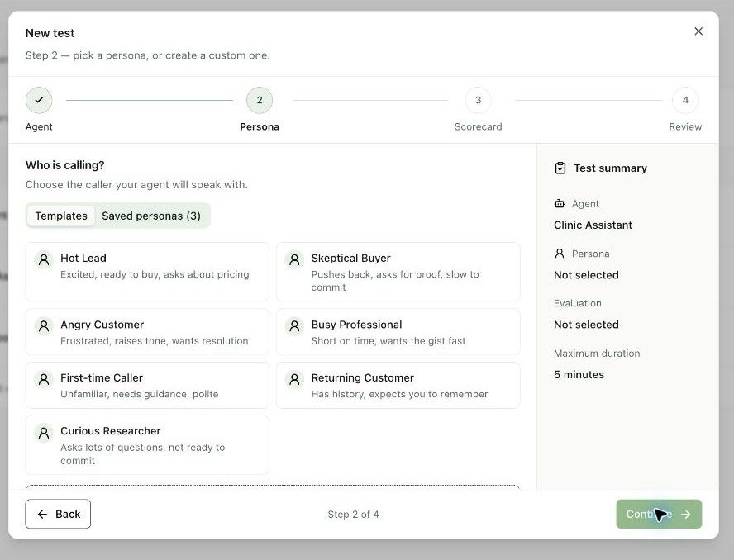734x560 pixels.
Task: Select step 2 Persona circle
Action: (260, 100)
